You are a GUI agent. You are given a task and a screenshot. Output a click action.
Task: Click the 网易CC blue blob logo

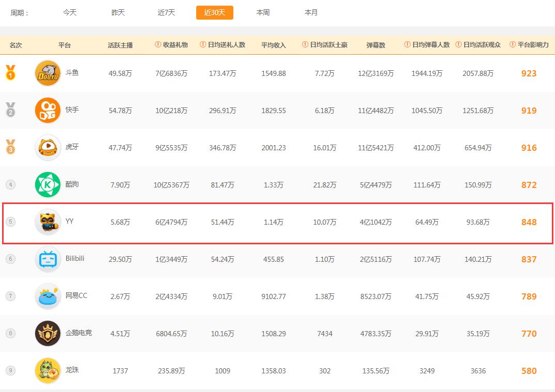48,296
